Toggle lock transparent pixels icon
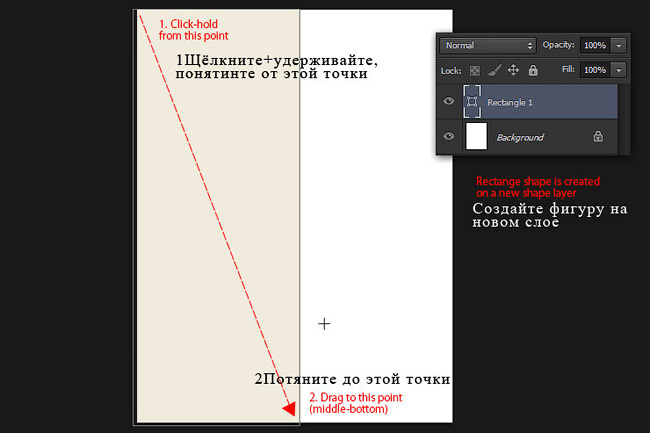The width and height of the screenshot is (650, 433). (475, 71)
